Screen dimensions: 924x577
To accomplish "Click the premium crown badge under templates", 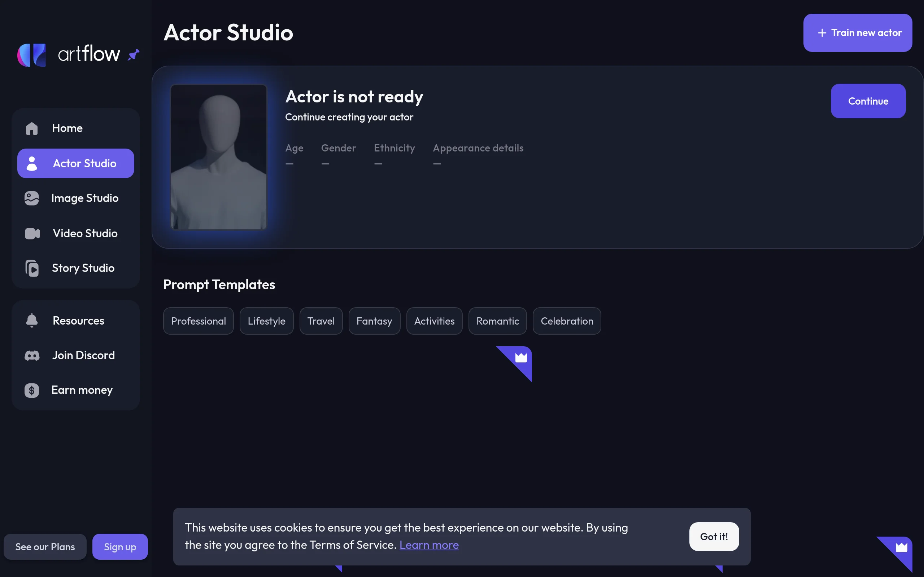I will click(520, 358).
